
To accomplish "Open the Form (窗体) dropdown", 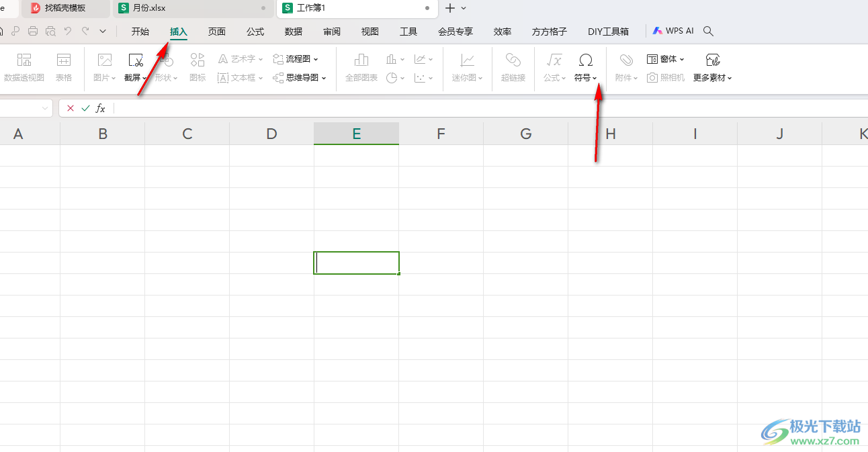I will click(x=666, y=59).
